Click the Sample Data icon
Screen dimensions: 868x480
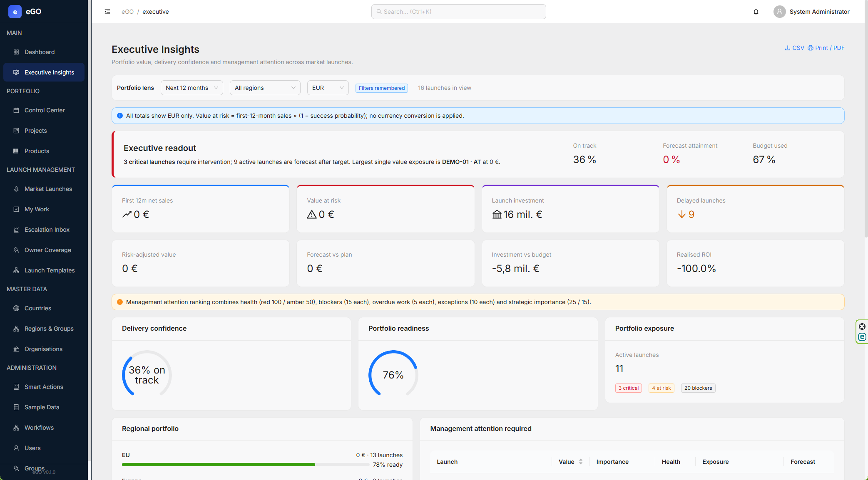point(16,407)
